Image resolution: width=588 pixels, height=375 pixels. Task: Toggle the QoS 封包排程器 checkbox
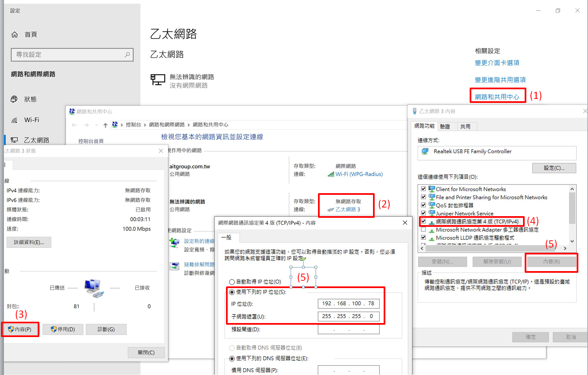coord(423,205)
